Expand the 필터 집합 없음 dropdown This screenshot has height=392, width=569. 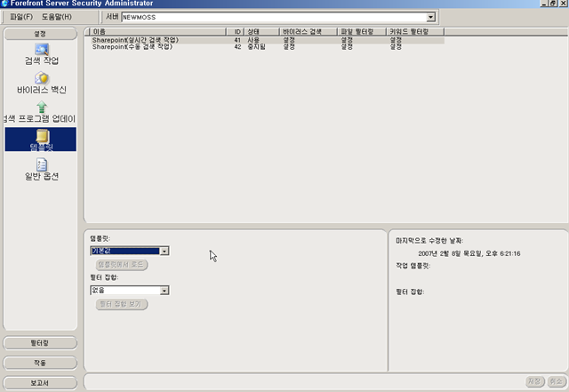coord(164,291)
